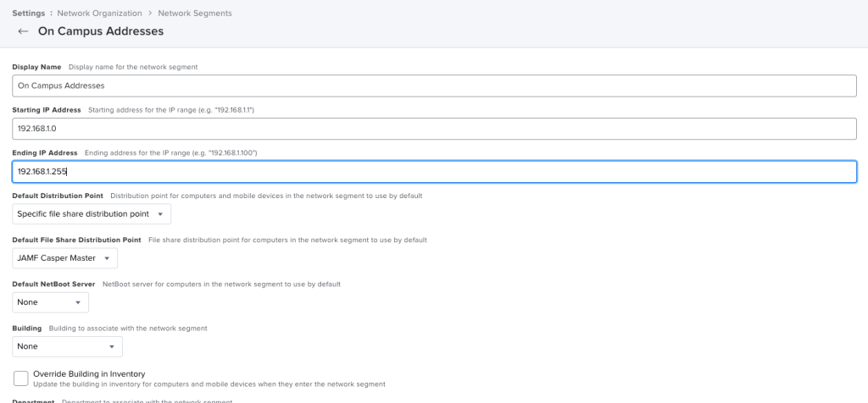Click the Ending IP Address label

point(45,152)
